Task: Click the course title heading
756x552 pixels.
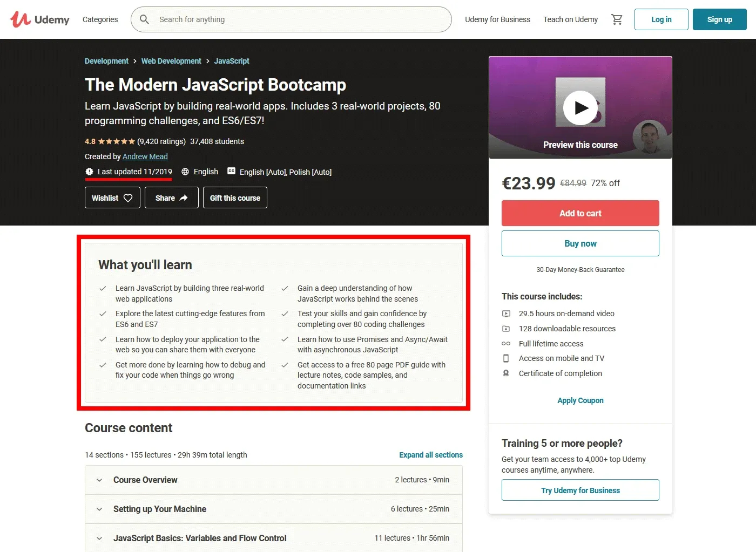Action: 215,85
